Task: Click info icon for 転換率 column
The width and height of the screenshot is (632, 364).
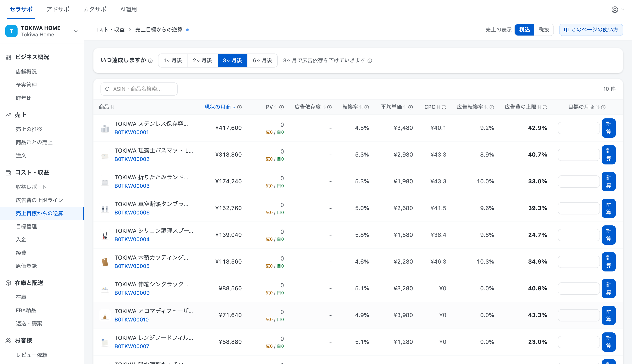Action: pyautogui.click(x=366, y=107)
